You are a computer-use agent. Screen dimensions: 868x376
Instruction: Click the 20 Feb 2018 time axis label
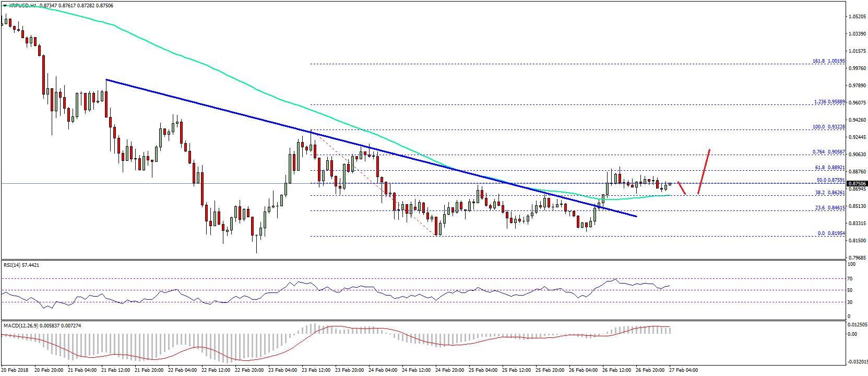point(15,370)
